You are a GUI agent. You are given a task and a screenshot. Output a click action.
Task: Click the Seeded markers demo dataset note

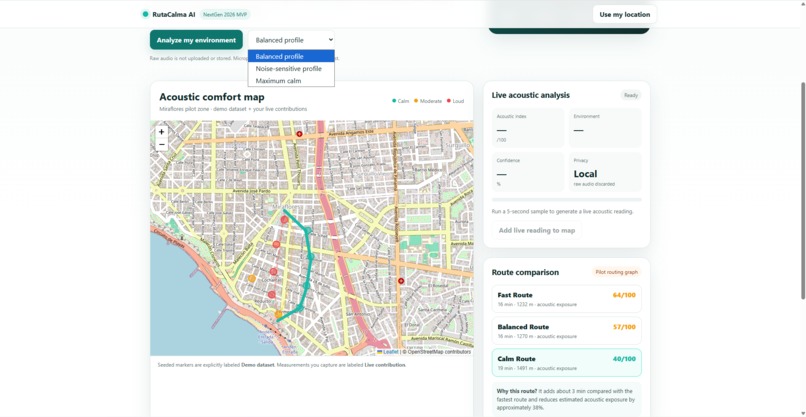point(282,365)
